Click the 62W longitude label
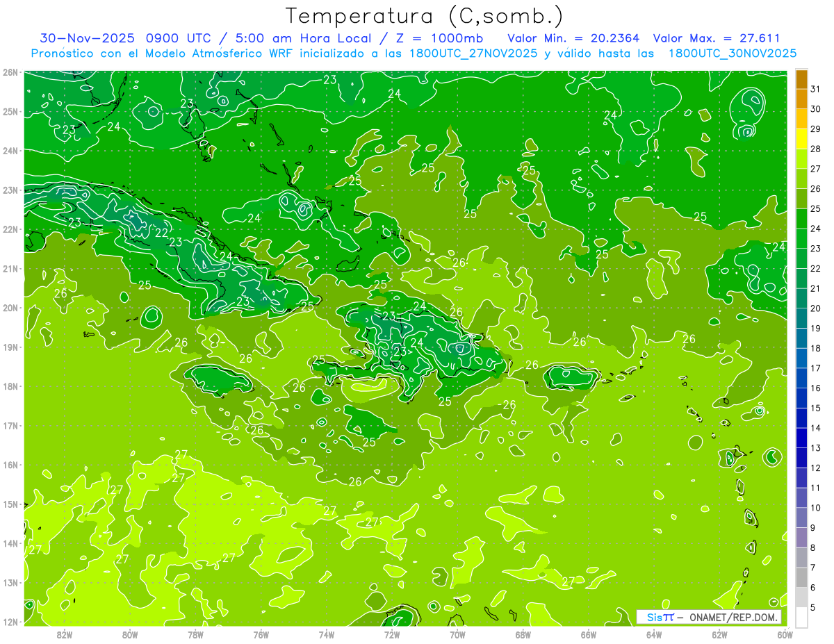Image resolution: width=834 pixels, height=644 pixels. 719,634
